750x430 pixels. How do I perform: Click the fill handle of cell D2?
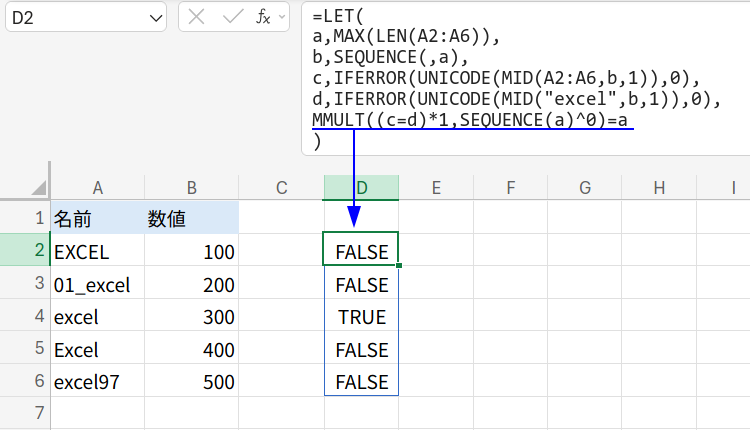click(x=399, y=265)
